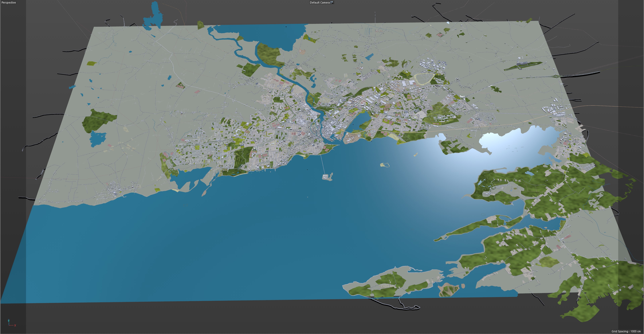This screenshot has width=644, height=334.
Task: Click the Grid Spacing readout text
Action: tap(626, 331)
